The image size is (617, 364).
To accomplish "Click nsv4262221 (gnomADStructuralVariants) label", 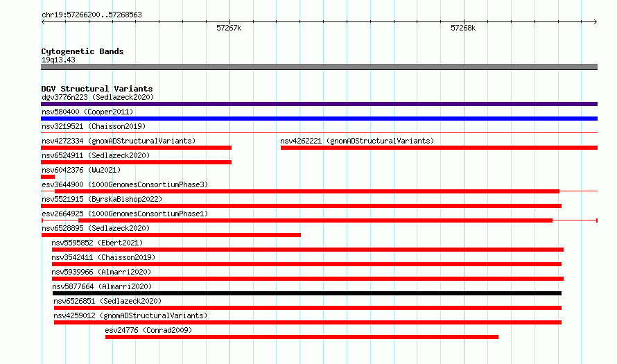I will pos(357,141).
